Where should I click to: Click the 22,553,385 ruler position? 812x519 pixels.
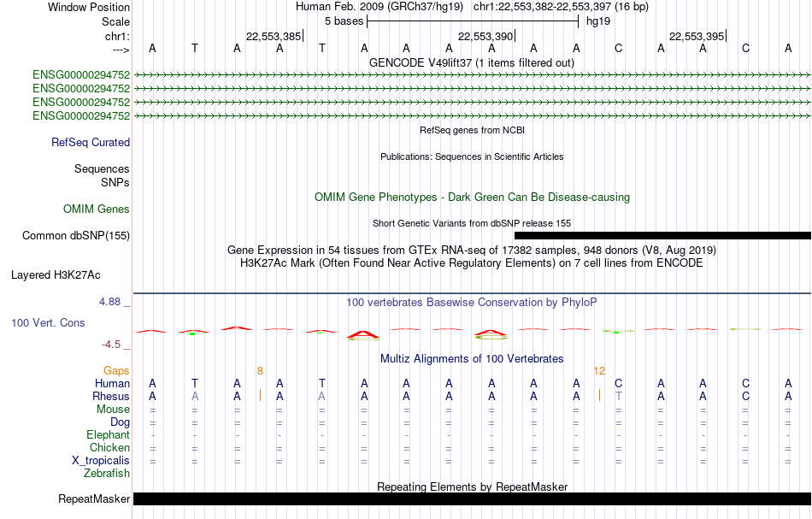click(x=274, y=36)
